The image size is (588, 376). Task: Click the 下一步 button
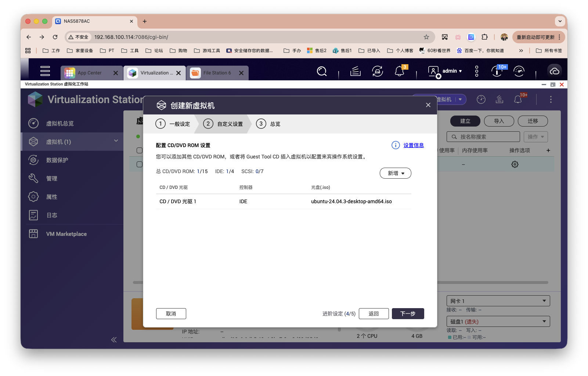coord(408,314)
